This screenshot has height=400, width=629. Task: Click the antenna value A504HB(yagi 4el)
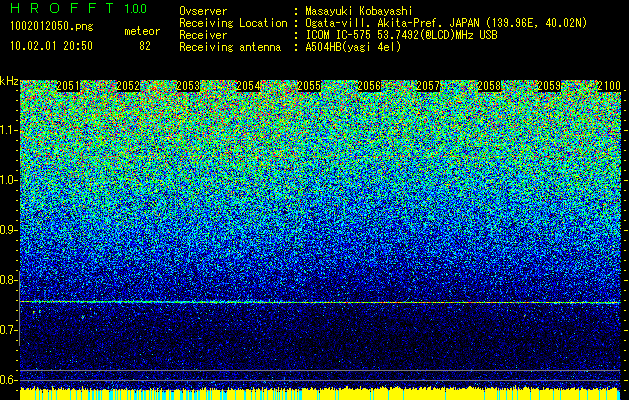353,47
